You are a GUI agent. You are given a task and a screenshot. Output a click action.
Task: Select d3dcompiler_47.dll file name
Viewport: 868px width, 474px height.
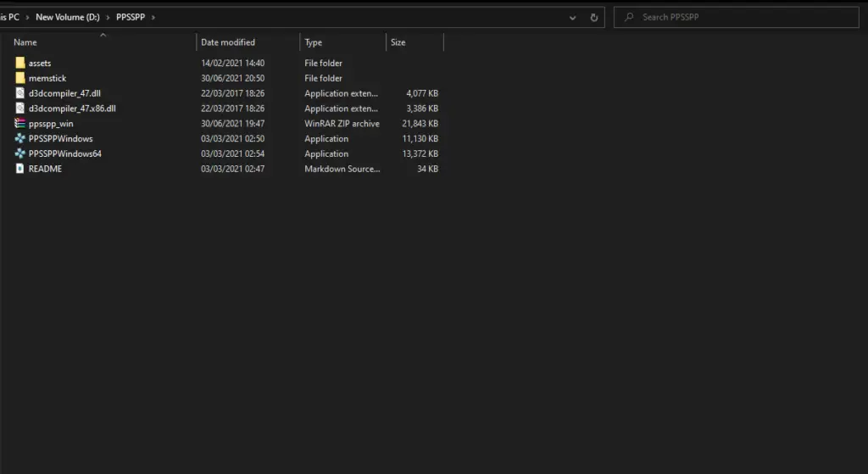64,93
